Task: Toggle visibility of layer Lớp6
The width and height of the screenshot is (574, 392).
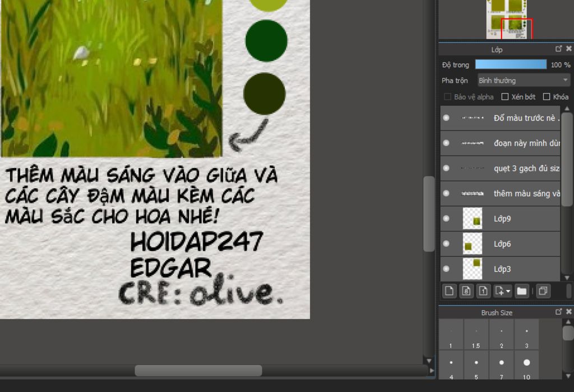Action: click(446, 244)
